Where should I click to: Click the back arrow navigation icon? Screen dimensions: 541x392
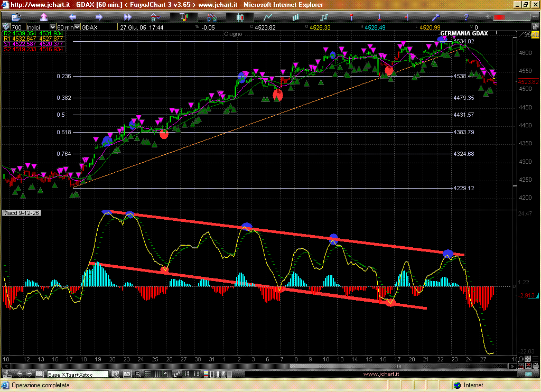(x=72, y=17)
